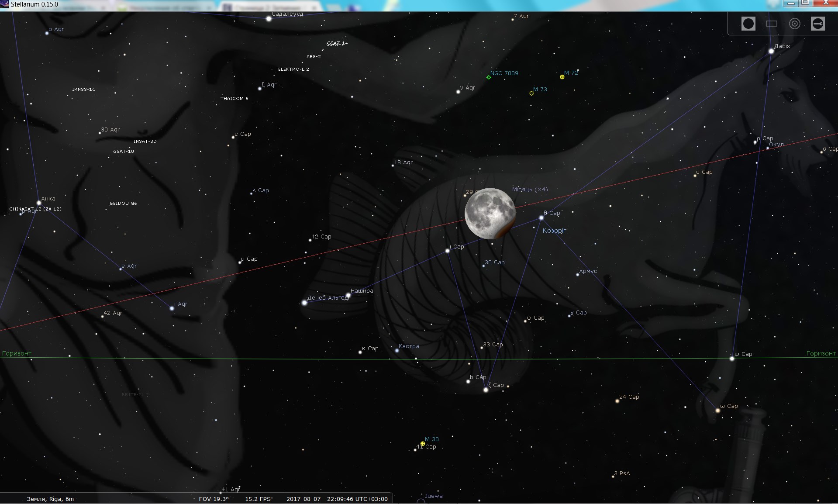The image size is (838, 504).
Task: Select the M 30 cluster marker
Action: point(422,444)
